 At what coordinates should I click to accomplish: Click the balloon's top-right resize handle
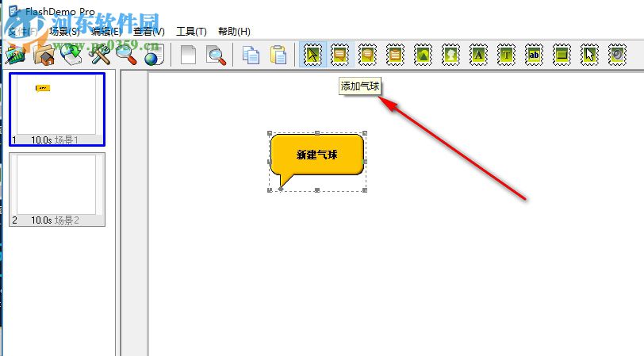[365, 133]
